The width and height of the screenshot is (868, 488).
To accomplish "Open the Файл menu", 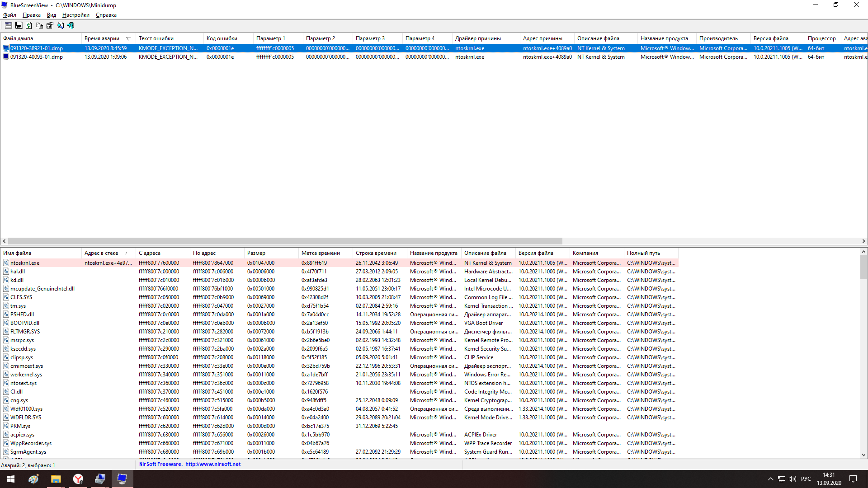I will click(x=9, y=15).
